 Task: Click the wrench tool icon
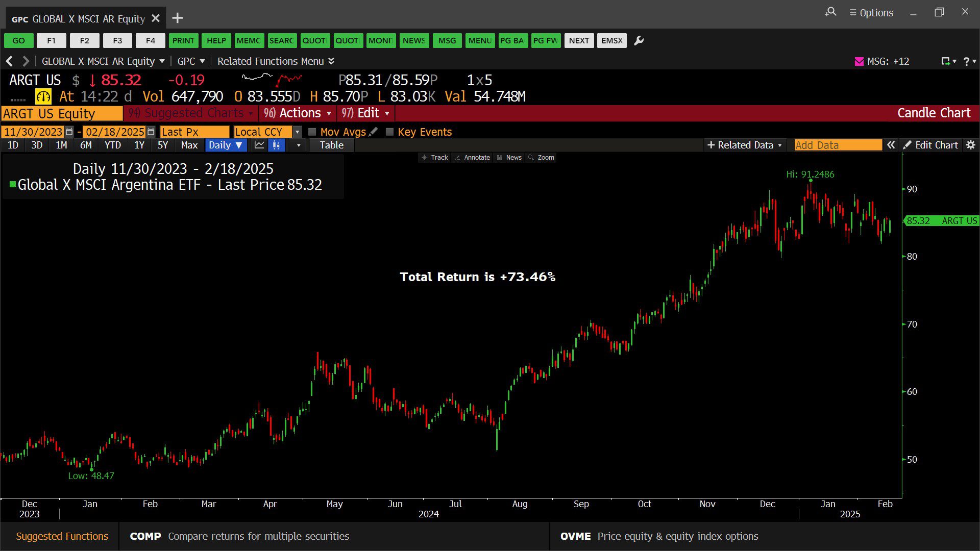639,41
